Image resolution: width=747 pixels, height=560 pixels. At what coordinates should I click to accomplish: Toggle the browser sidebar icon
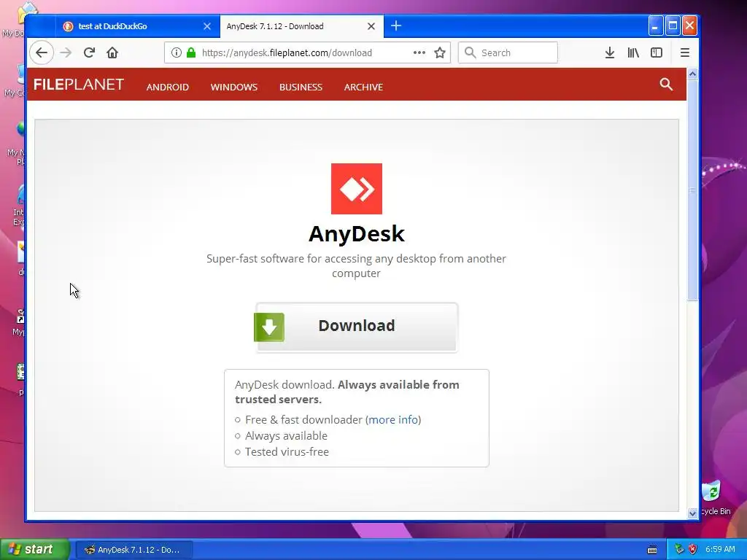(657, 52)
